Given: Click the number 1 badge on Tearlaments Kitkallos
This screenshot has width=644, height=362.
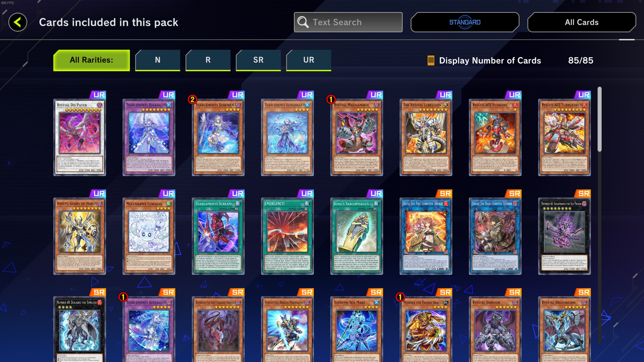Looking at the screenshot, I should point(123,297).
